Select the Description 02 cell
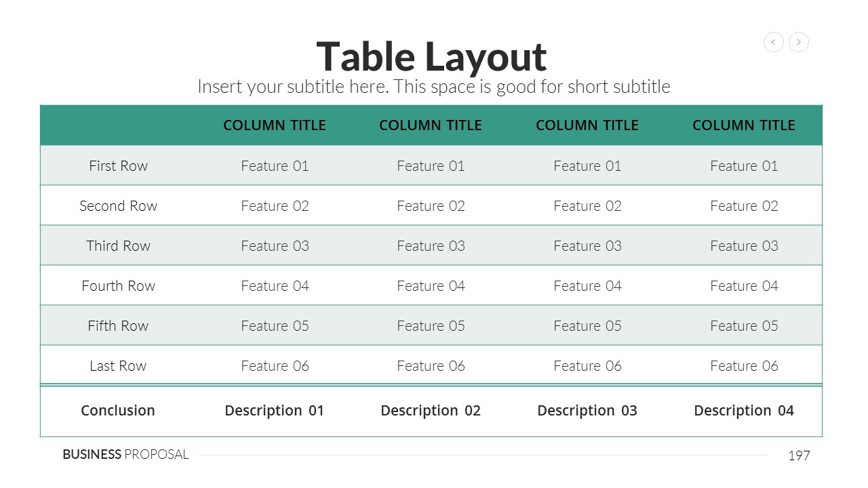Viewport: 868px width, 488px height. pos(431,411)
